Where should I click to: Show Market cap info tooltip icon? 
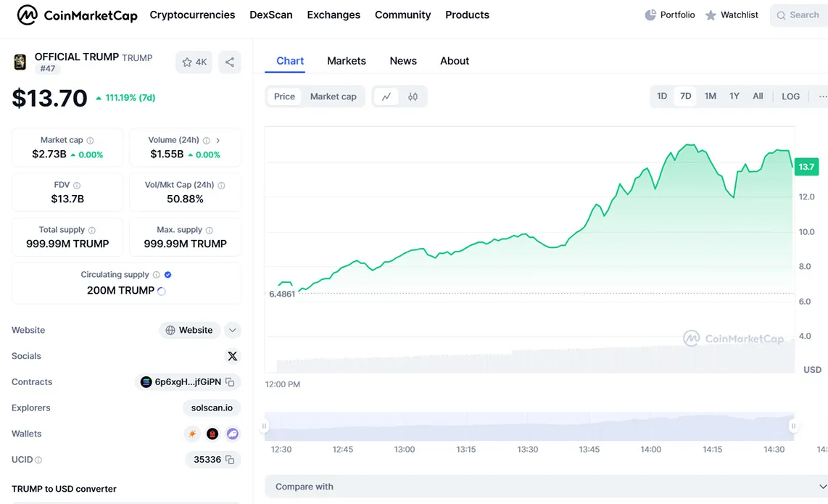[x=91, y=141]
